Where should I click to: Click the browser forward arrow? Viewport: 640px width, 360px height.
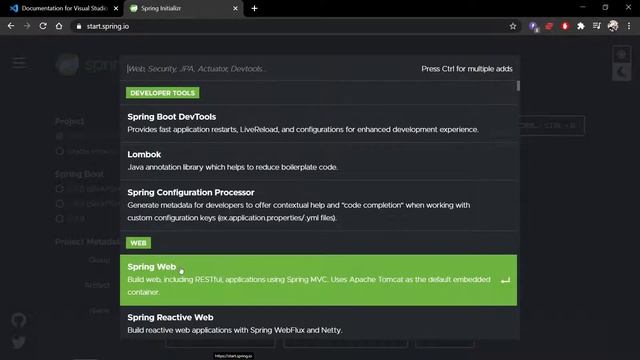point(27,26)
